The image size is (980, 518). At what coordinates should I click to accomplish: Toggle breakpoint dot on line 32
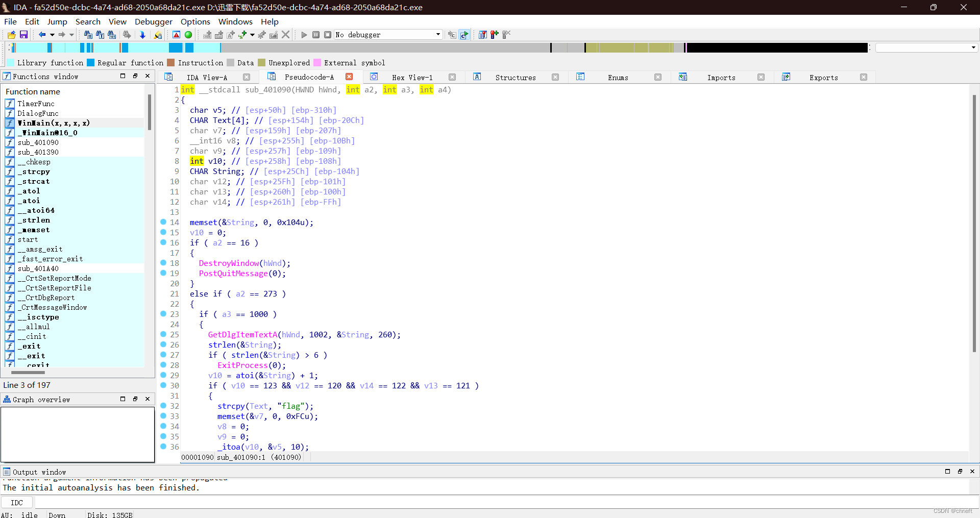point(163,406)
